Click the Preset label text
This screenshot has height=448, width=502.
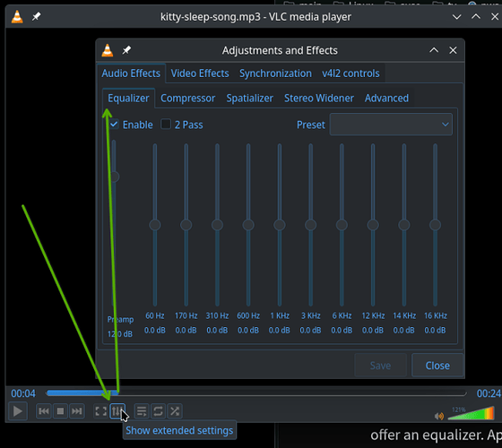(310, 125)
